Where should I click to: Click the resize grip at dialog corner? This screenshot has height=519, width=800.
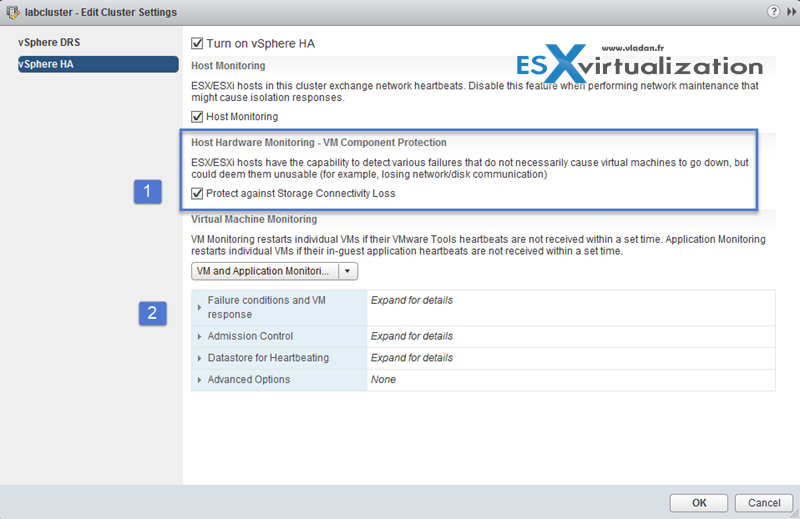pos(795,514)
